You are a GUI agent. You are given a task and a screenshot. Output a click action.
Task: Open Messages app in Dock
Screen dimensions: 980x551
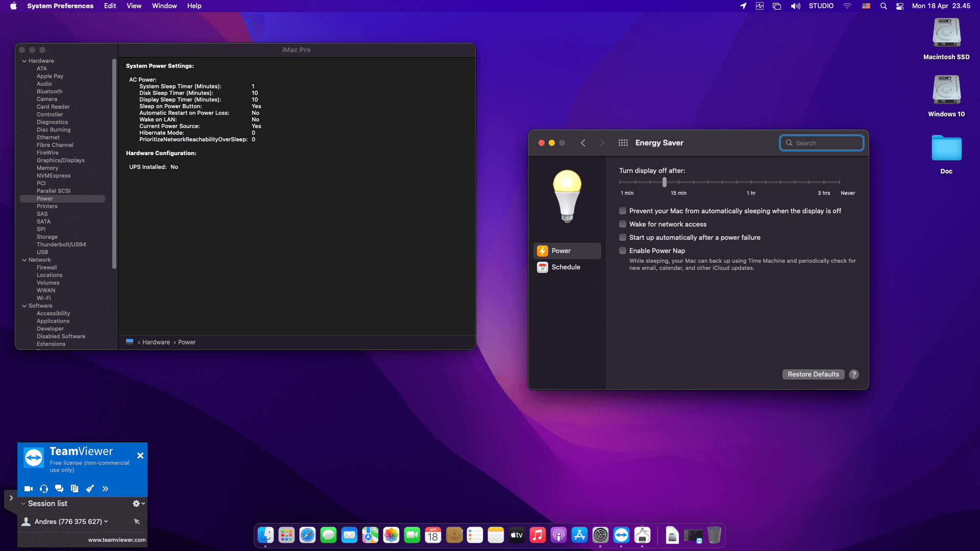pos(328,535)
